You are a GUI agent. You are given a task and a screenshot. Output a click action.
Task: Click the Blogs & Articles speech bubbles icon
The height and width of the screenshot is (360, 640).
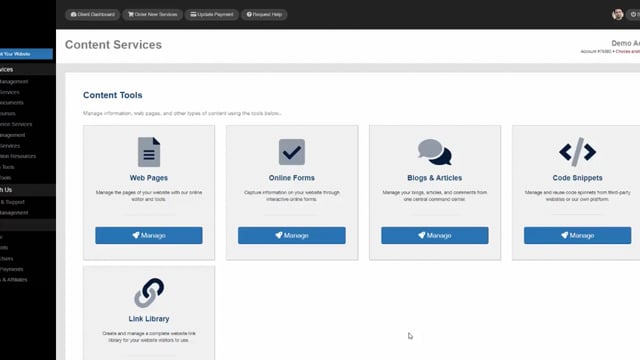(435, 152)
